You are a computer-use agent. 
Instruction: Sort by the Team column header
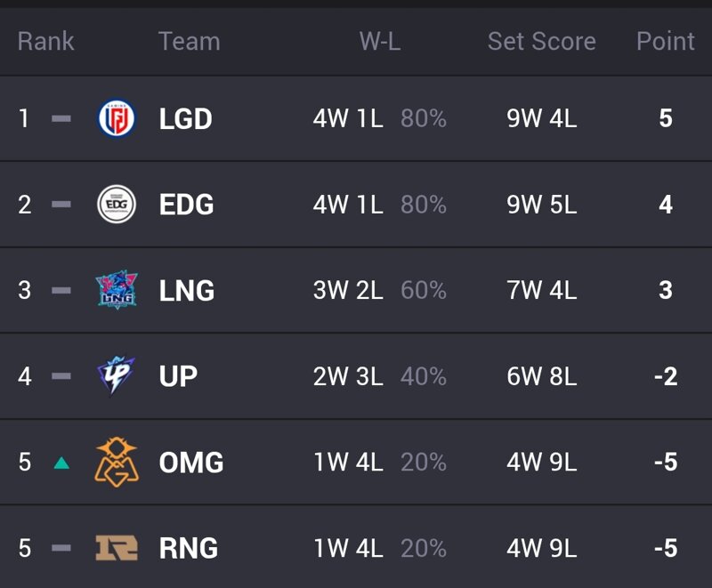coord(190,41)
